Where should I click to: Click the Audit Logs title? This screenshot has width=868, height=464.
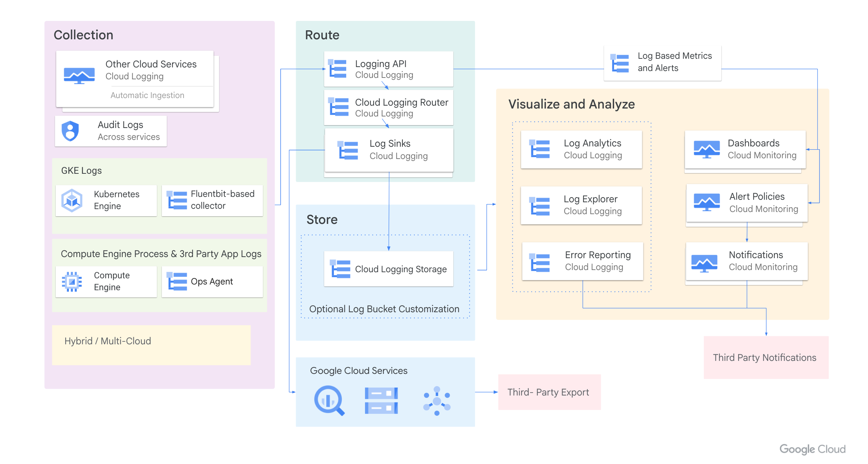click(120, 125)
